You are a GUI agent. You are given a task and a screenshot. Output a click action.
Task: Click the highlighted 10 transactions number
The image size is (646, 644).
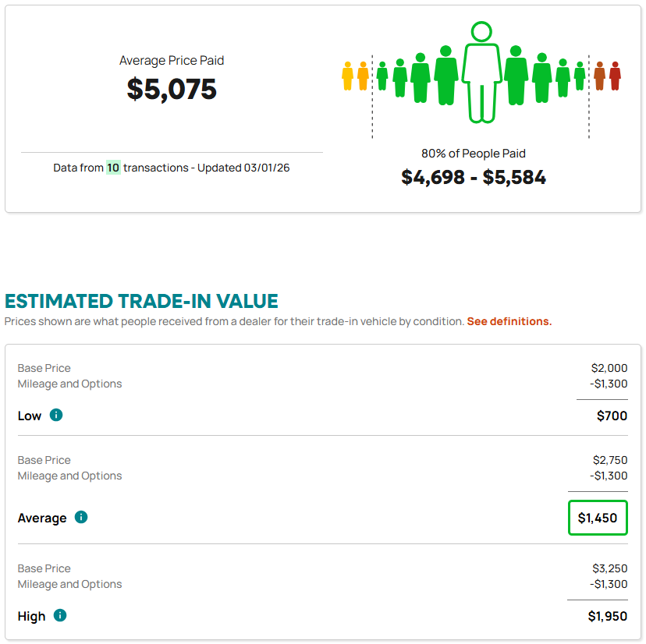tap(113, 168)
